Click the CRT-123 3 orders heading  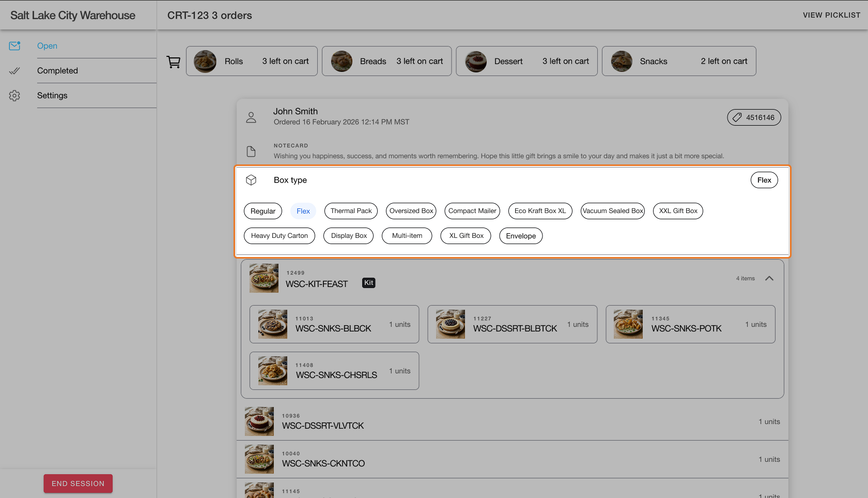[x=210, y=16]
